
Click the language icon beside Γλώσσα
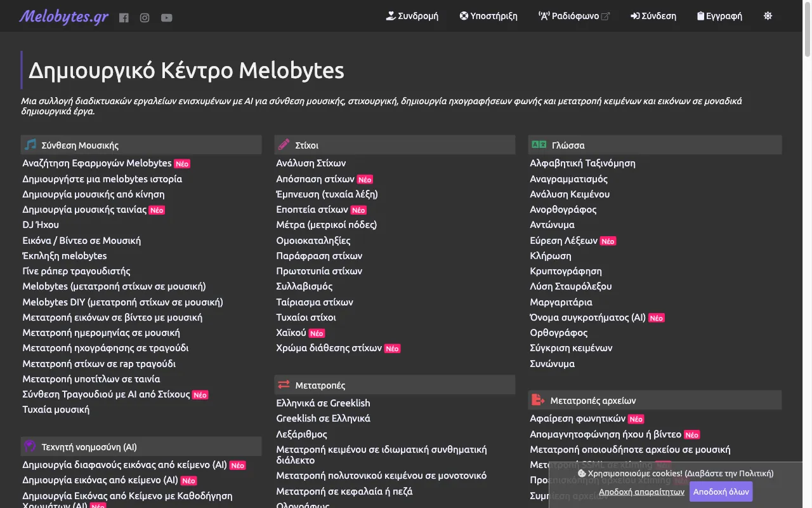click(539, 145)
